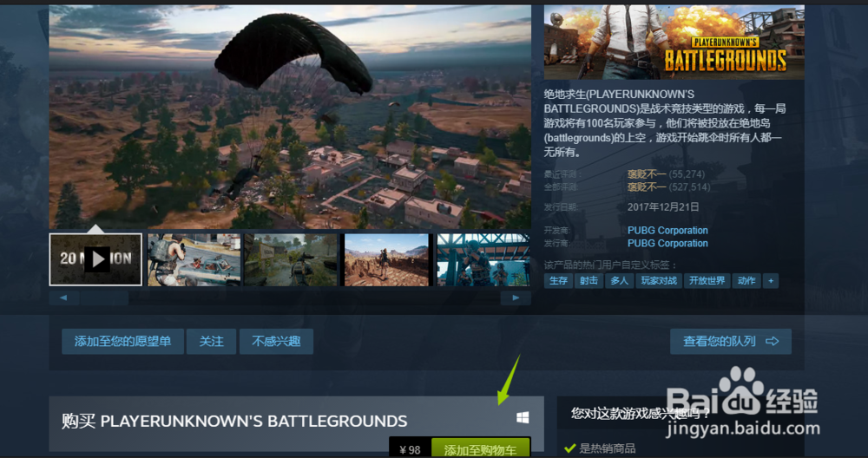Click the thumbnail strip scrollbar handle
The width and height of the screenshot is (868, 458).
pyautogui.click(x=104, y=298)
